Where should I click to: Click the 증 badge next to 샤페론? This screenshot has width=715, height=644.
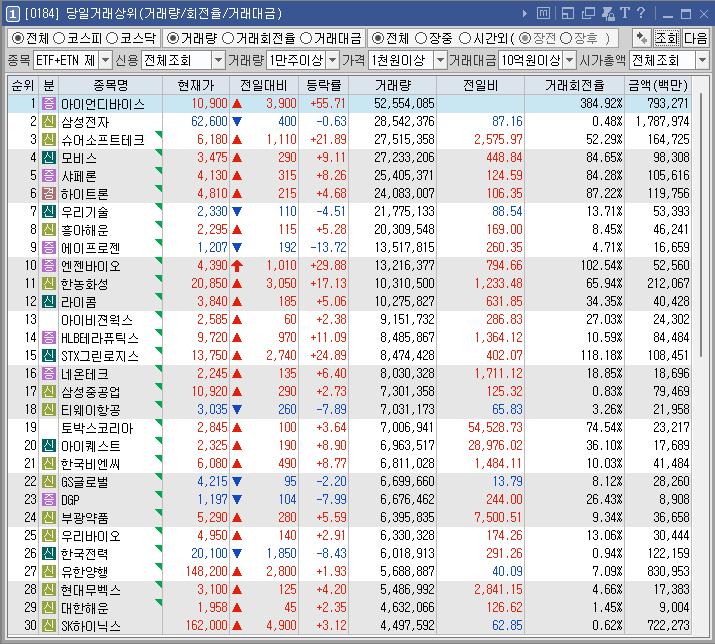click(x=49, y=176)
